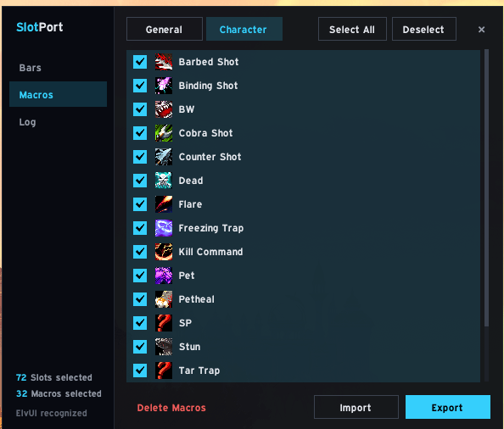This screenshot has width=504, height=429.
Task: Uncheck the Dead macro checkbox
Action: tap(140, 181)
